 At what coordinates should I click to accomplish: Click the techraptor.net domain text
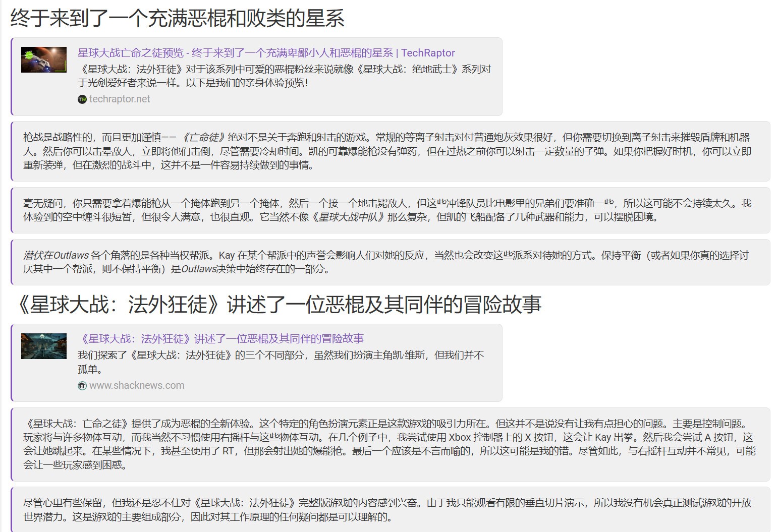[x=120, y=99]
